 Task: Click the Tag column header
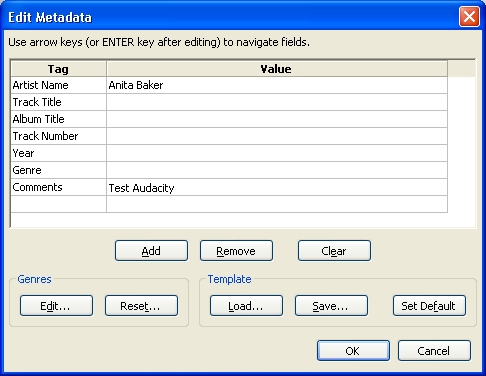[59, 69]
